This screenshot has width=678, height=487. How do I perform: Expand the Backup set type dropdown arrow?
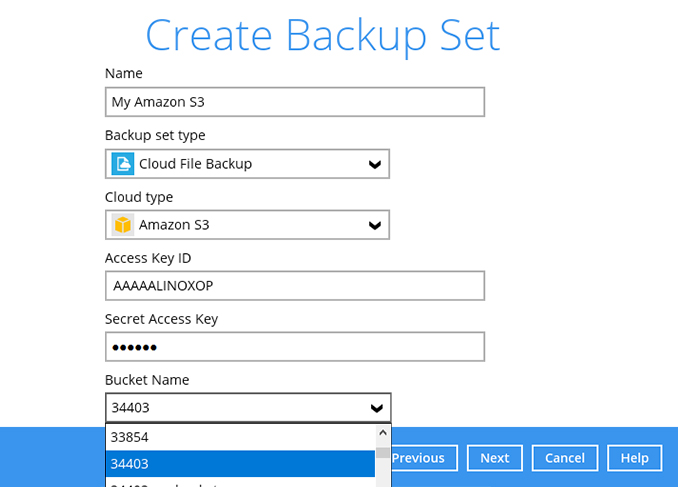(375, 164)
